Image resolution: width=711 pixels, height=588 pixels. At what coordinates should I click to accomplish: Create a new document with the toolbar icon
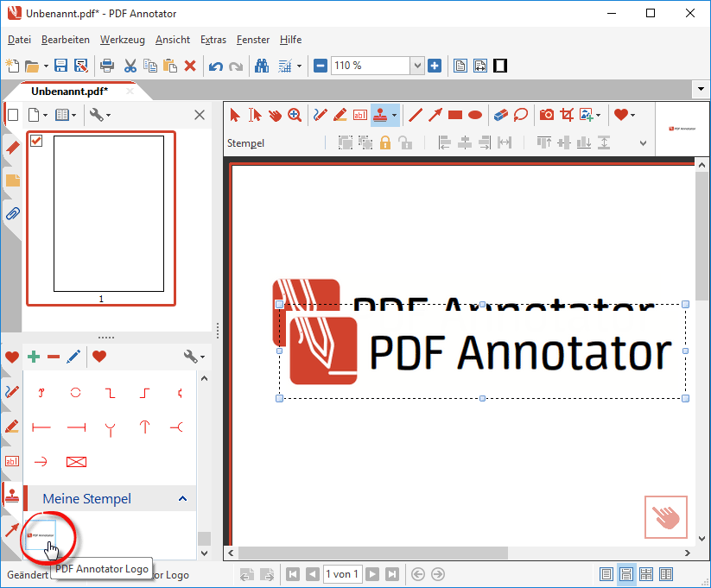[12, 66]
